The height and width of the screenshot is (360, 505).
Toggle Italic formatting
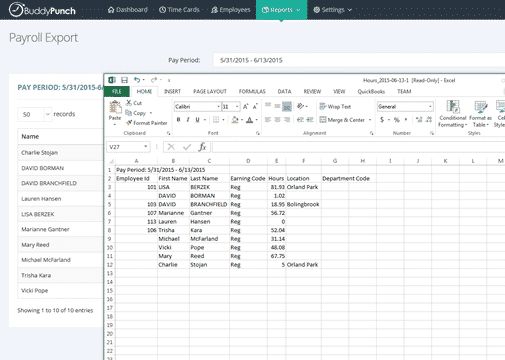coord(188,120)
